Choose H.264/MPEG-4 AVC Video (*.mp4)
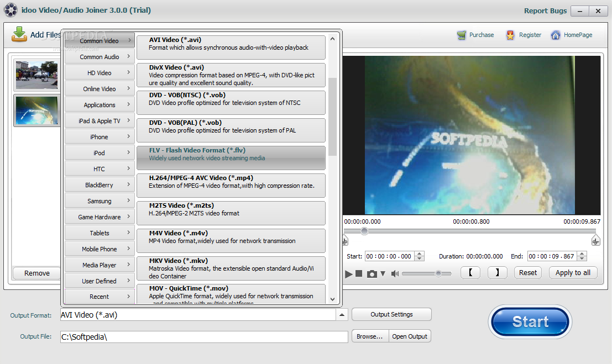This screenshot has width=612, height=364. click(x=231, y=186)
